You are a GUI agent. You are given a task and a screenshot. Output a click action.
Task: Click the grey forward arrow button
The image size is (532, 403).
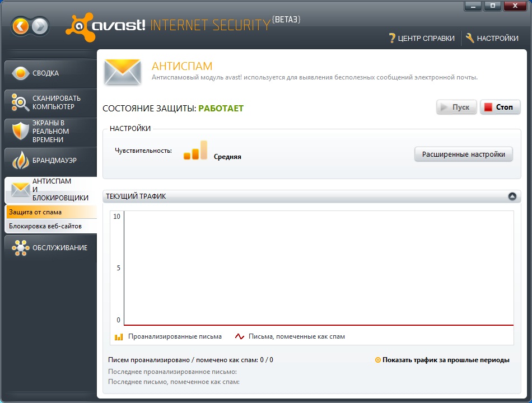tap(40, 26)
